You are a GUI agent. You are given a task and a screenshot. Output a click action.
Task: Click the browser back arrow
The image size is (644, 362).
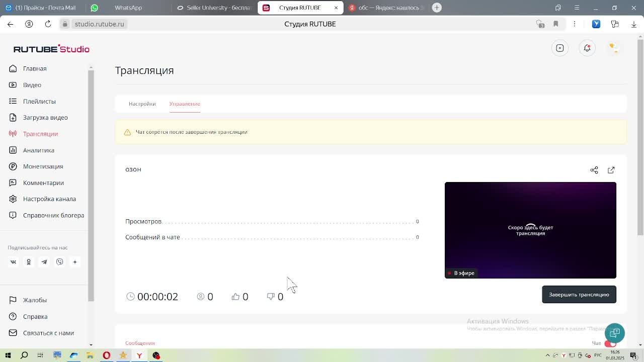[x=11, y=24]
